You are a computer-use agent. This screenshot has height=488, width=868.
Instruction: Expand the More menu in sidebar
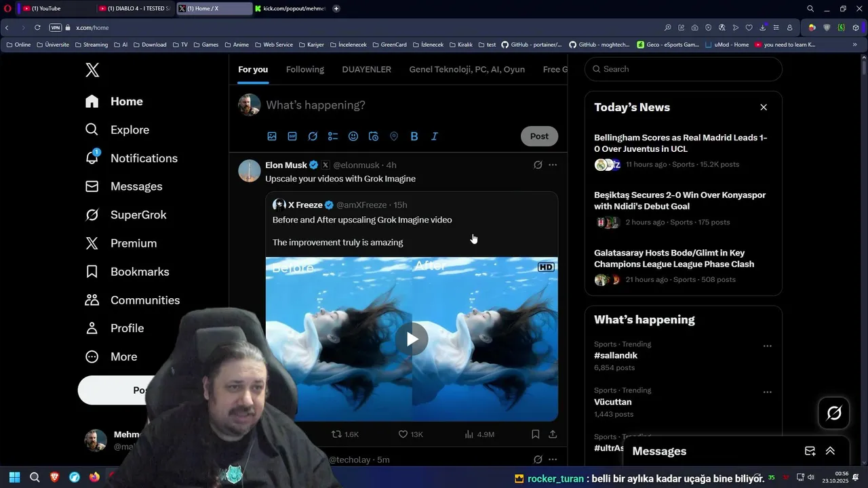click(x=111, y=357)
